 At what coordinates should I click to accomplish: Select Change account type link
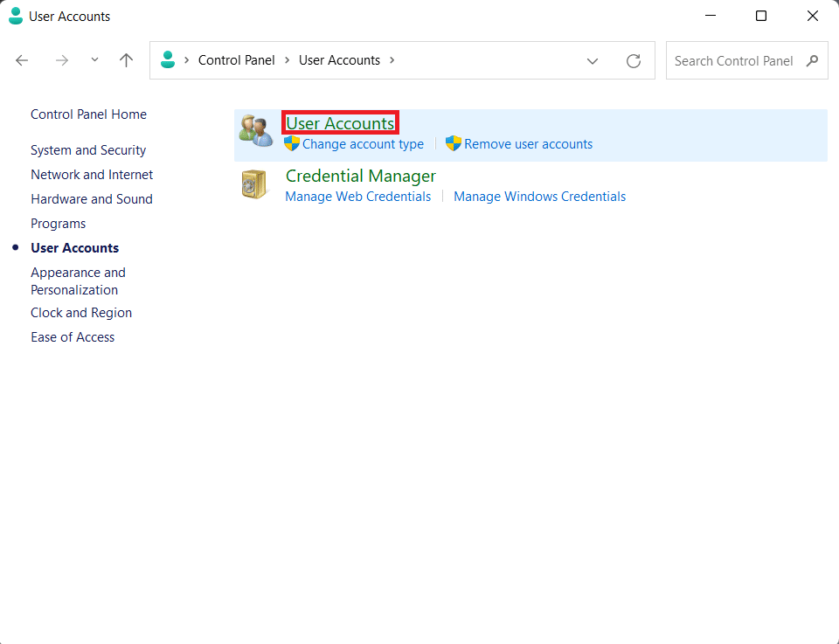[x=363, y=144]
